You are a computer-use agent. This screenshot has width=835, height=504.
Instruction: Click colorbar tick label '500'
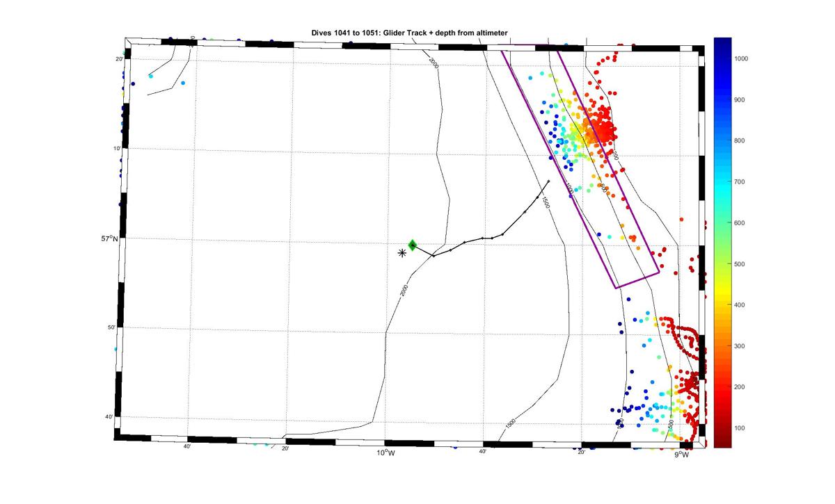(740, 264)
